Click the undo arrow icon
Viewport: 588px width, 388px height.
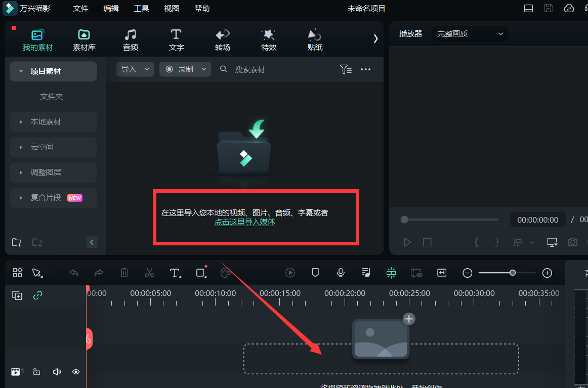pos(73,273)
